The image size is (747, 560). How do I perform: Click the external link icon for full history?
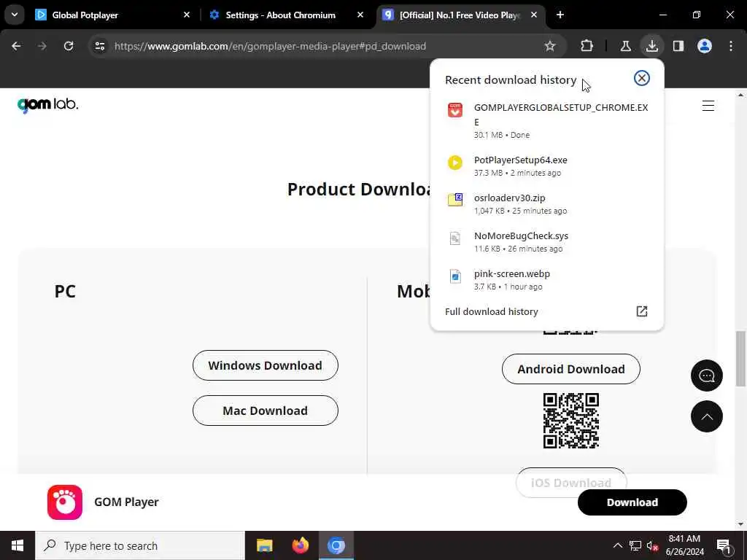coord(642,311)
